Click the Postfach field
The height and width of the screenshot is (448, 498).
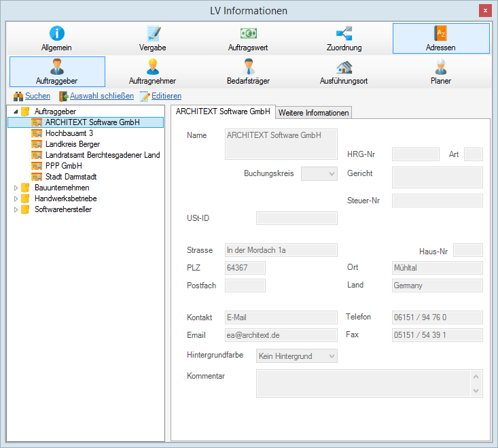245,286
